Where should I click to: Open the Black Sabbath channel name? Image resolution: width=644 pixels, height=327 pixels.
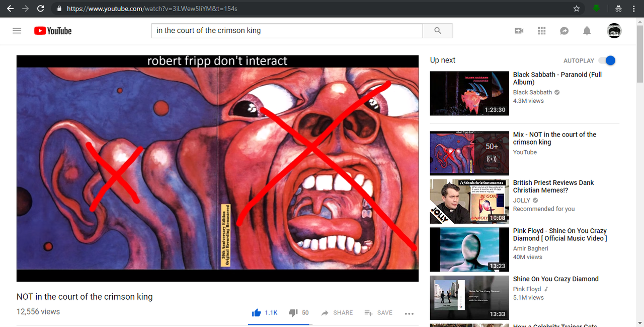click(x=532, y=92)
